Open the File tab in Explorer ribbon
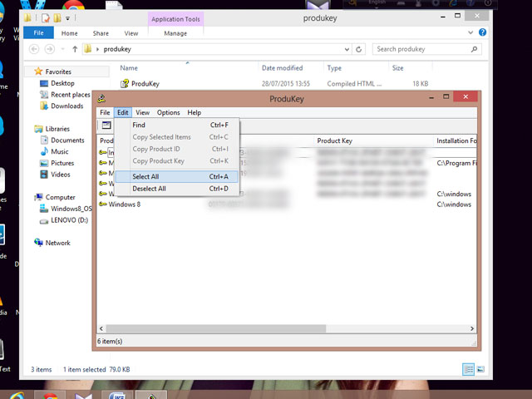This screenshot has height=399, width=532. [x=38, y=33]
